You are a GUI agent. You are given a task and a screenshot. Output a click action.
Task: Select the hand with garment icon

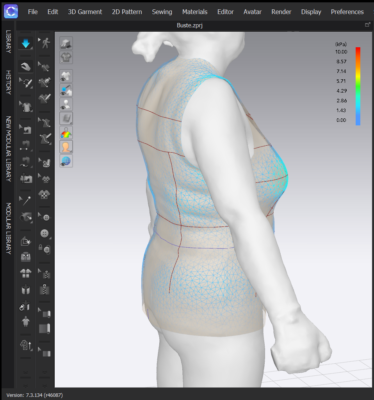[45, 163]
